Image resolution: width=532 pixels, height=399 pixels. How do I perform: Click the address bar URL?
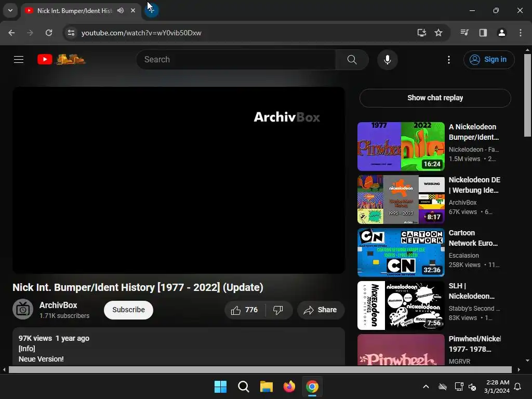(x=141, y=33)
